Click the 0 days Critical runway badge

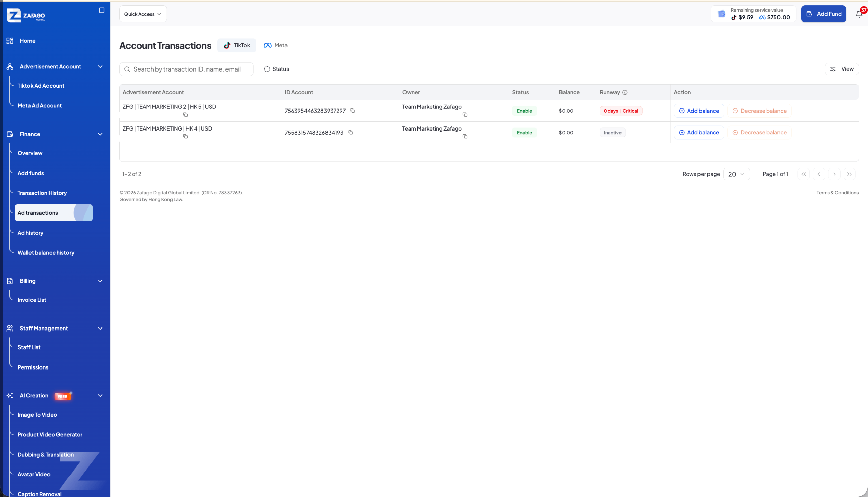(621, 111)
